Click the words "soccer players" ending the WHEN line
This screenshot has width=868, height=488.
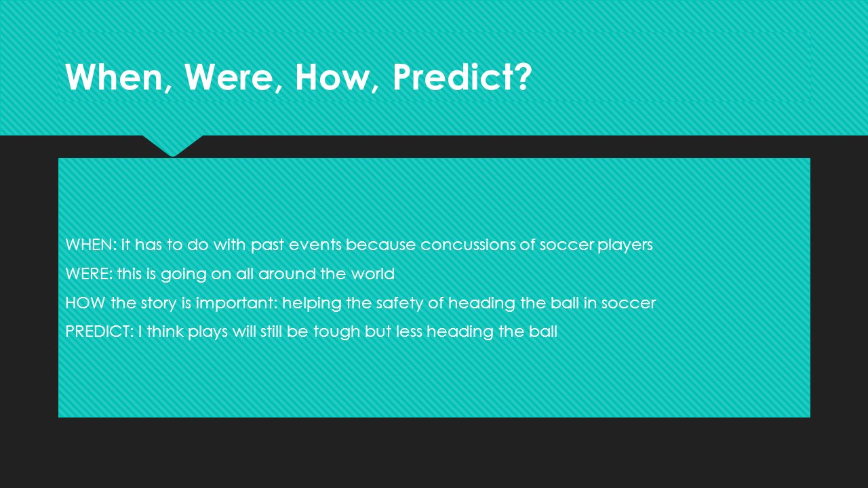[x=596, y=245]
